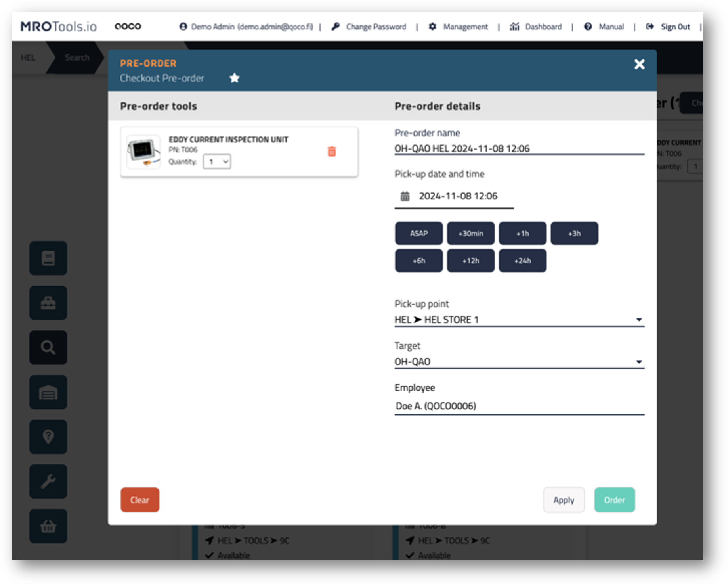Delete the Eddy Current Inspection Unit with trash icon

(332, 152)
